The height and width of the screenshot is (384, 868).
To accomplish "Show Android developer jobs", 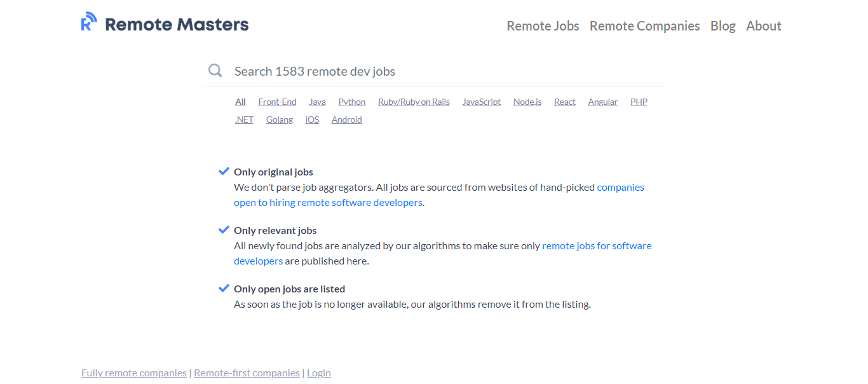I will 346,120.
